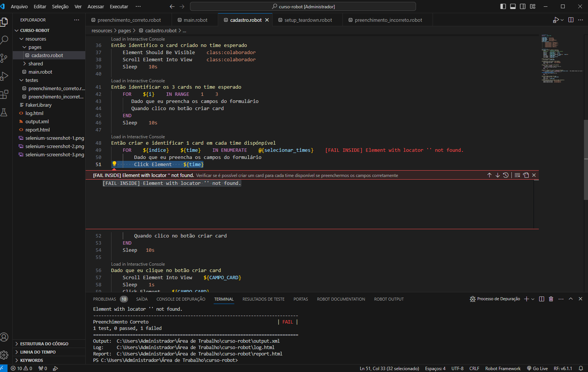Open Robot Framework language mode selector
The image size is (588, 372).
pyautogui.click(x=503, y=368)
